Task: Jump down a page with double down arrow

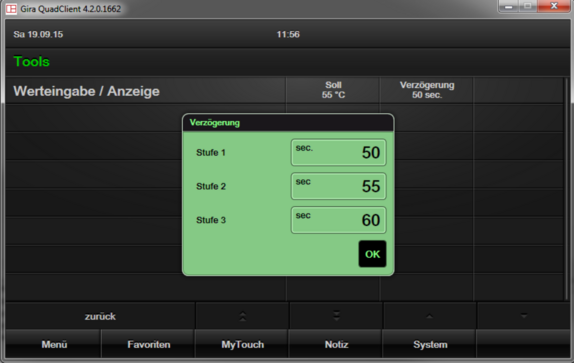Action: pyautogui.click(x=336, y=316)
